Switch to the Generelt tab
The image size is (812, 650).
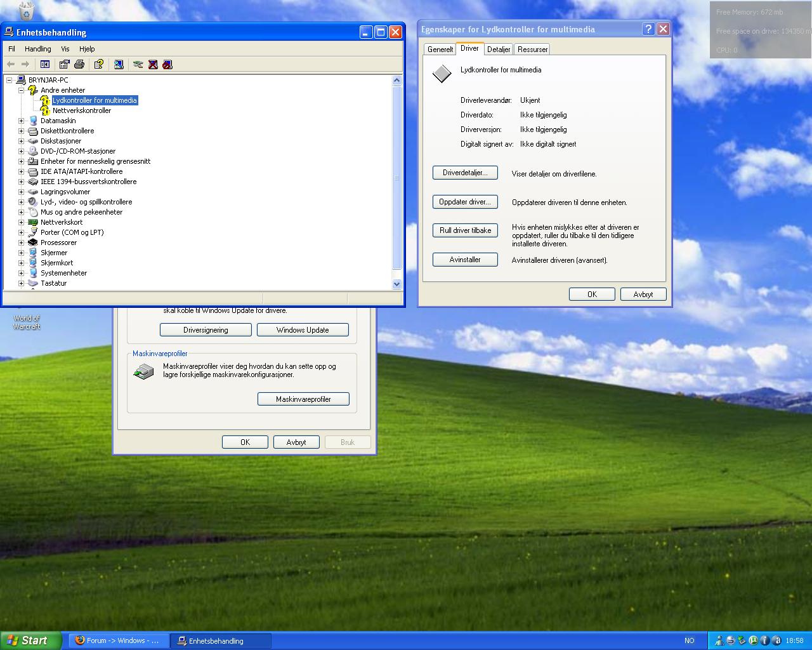point(440,50)
